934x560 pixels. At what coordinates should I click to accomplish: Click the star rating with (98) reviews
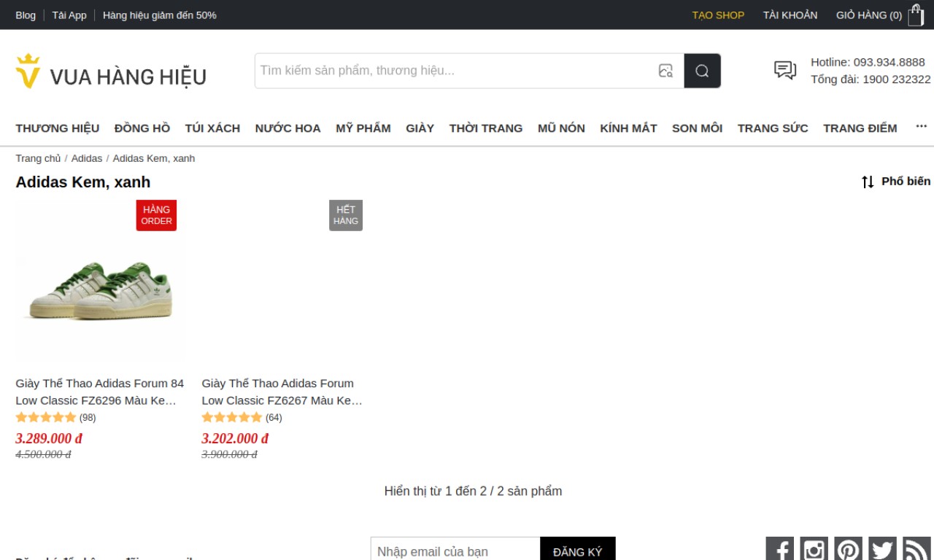tap(55, 418)
